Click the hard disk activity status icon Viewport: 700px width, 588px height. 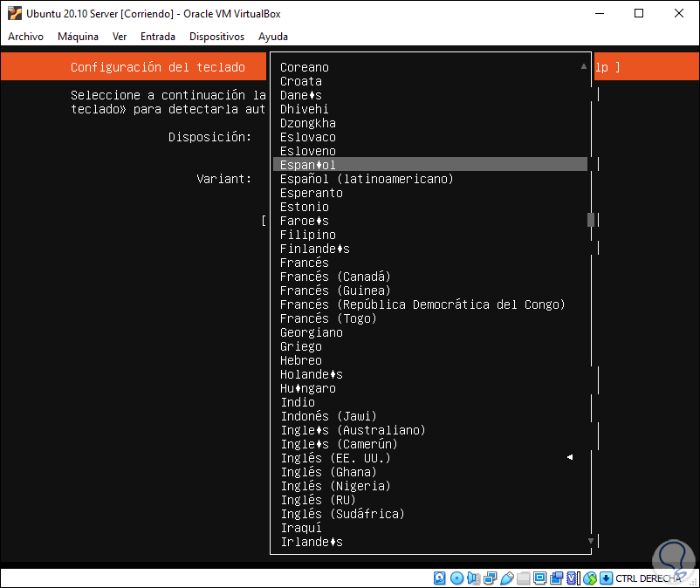439,578
